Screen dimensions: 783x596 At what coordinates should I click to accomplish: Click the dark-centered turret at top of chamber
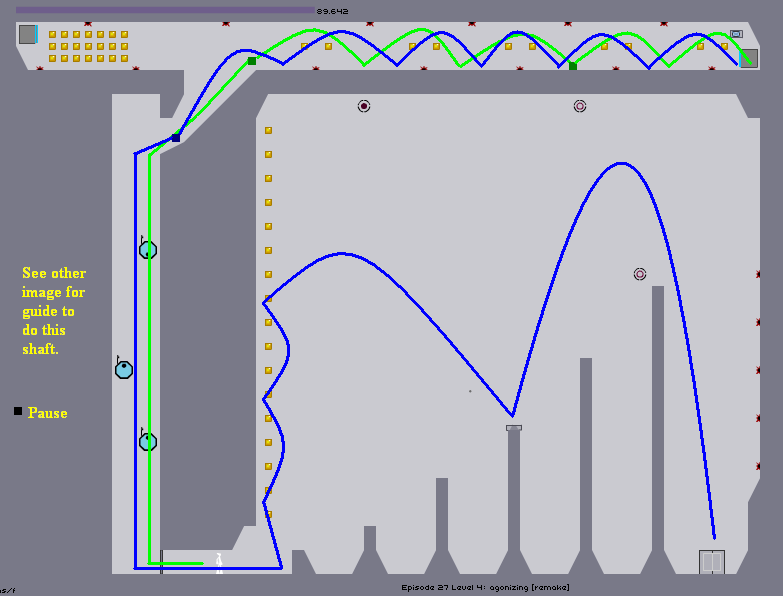coord(364,106)
